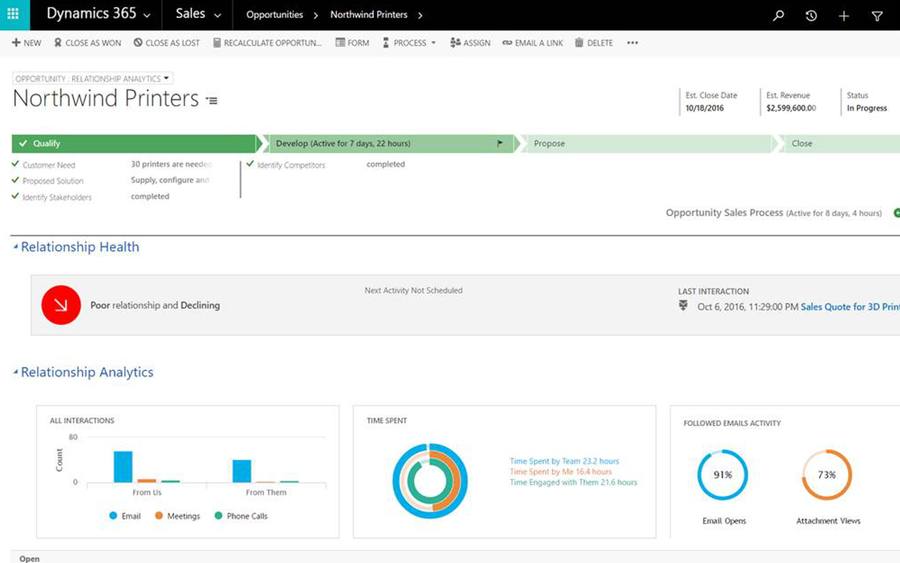Click the Email a Link button
This screenshot has height=563, width=900.
click(533, 42)
